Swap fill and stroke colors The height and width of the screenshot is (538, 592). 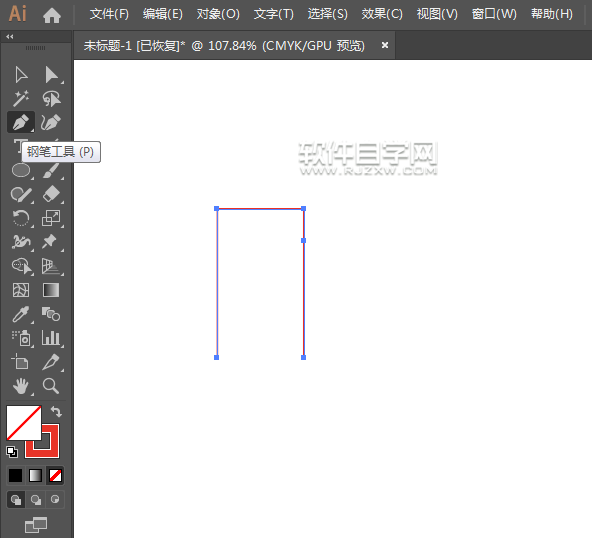pos(56,411)
